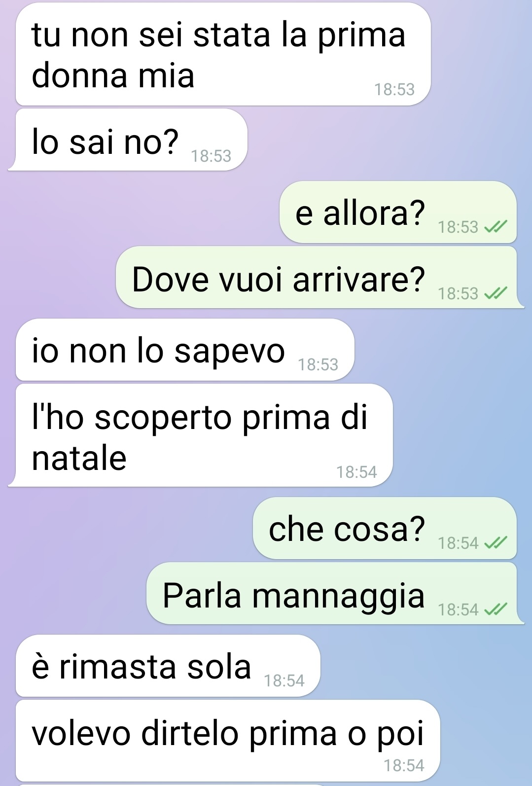The image size is (532, 786).
Task: Tap the 18:54 timestamp under 'natale' message
Action: (356, 472)
